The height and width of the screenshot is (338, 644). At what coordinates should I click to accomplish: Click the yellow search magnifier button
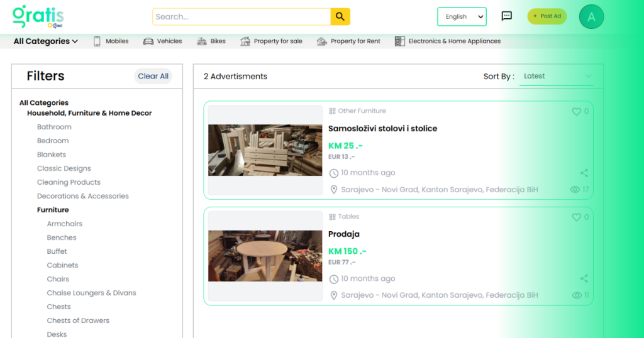coord(340,17)
